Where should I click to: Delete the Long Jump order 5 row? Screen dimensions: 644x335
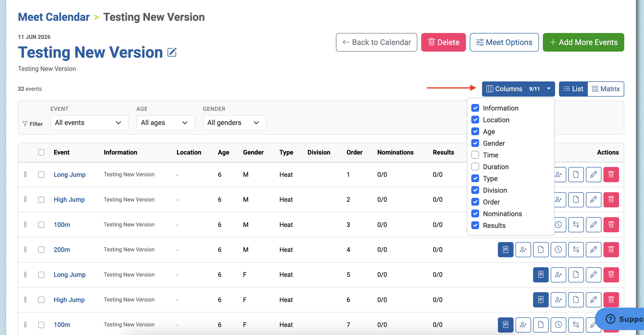[611, 274]
